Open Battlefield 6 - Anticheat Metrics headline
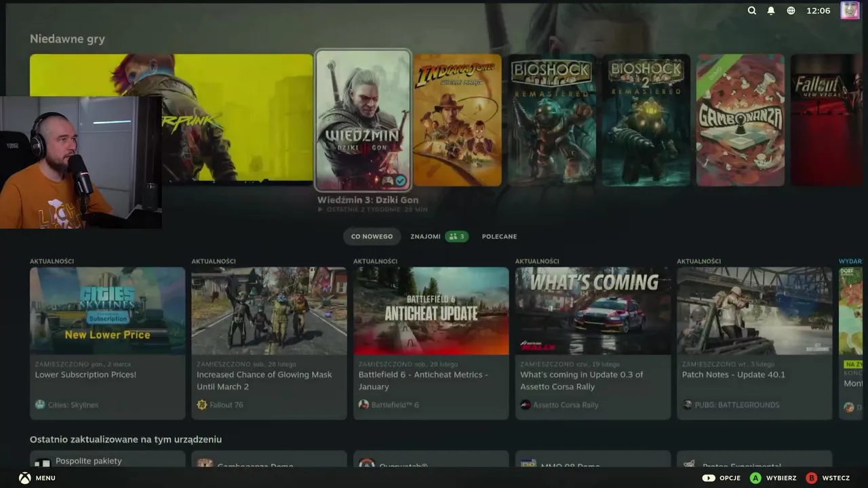 click(x=423, y=381)
